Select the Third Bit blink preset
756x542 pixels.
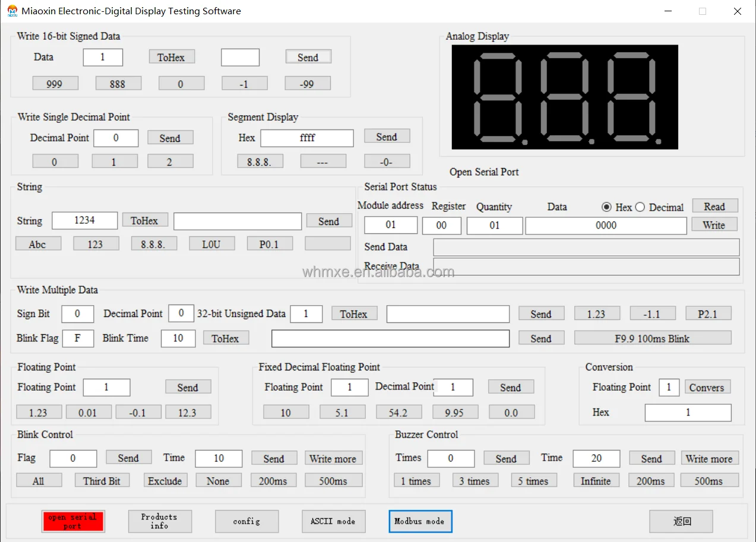102,481
